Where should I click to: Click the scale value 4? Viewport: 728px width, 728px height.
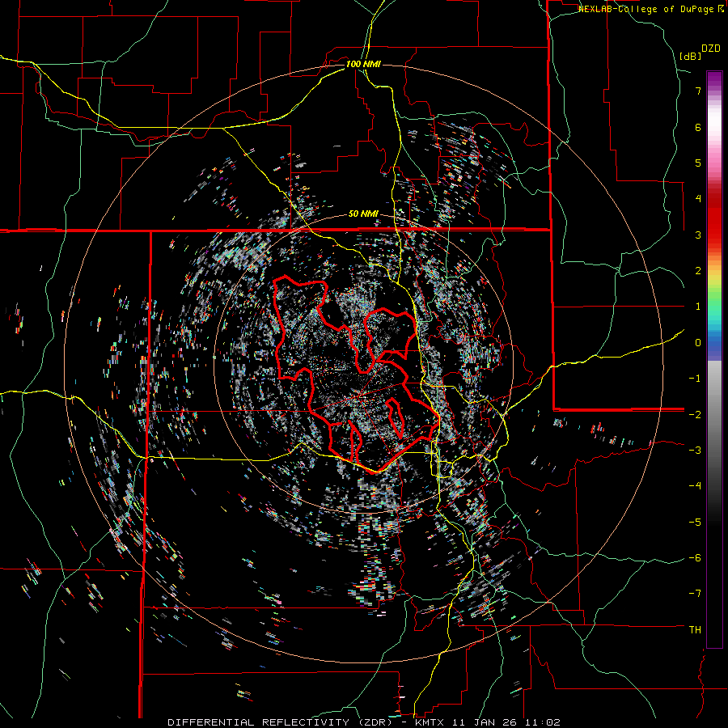pyautogui.click(x=698, y=199)
